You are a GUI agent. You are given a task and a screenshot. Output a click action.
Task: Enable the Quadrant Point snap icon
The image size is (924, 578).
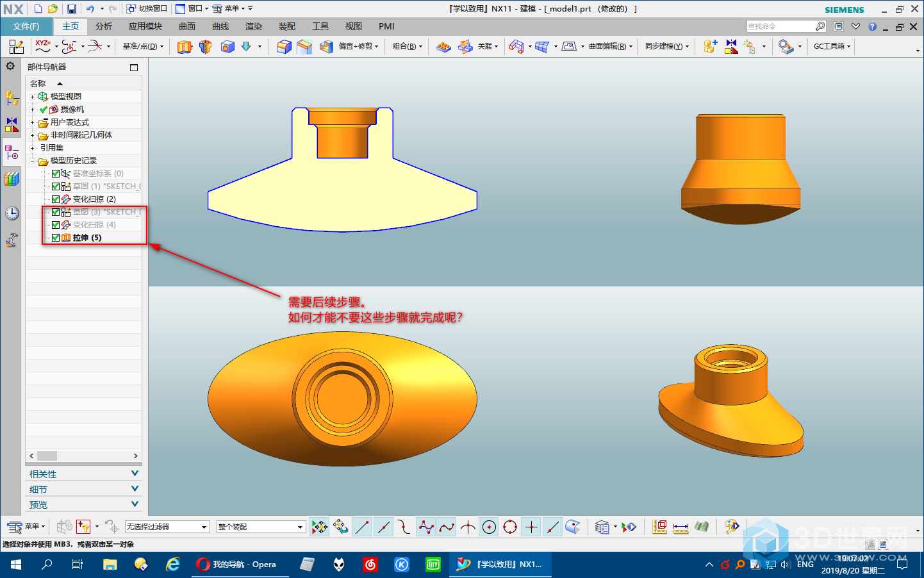pos(510,527)
